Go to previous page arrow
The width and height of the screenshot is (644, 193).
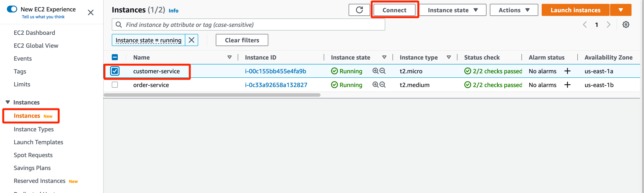(585, 25)
